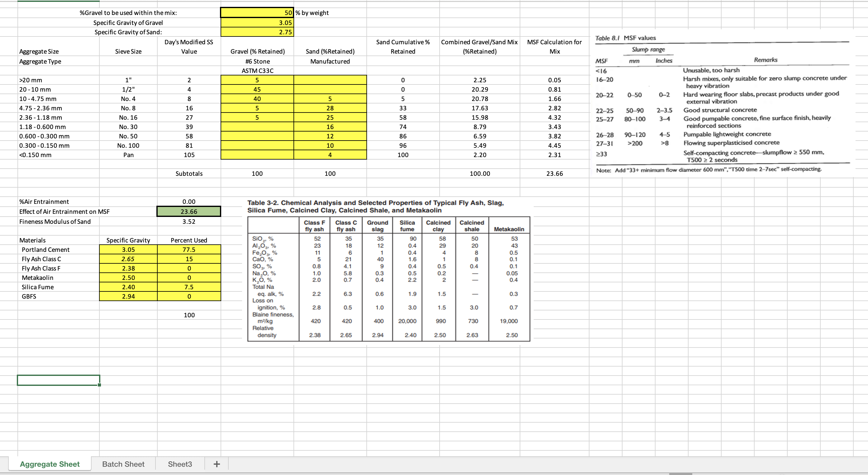Screen dimensions: 868x475
Task: Click the Specific Gravity of Gravel value 3.05
Action: click(257, 22)
